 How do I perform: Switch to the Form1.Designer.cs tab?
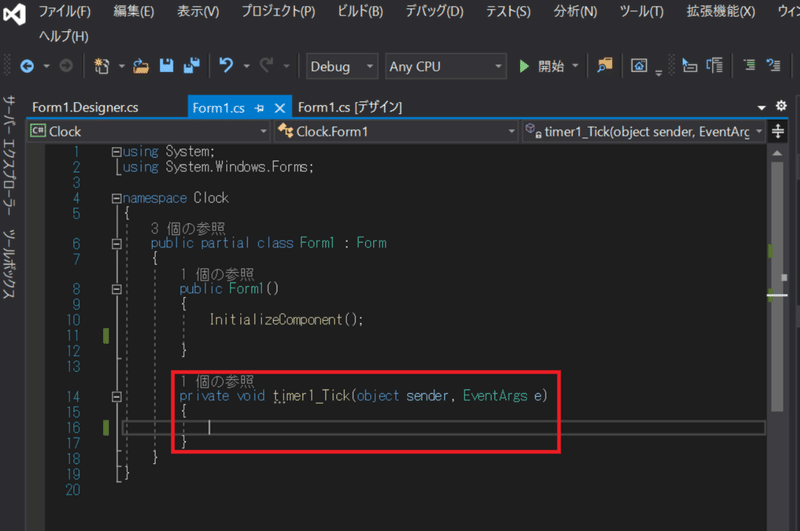coord(85,108)
